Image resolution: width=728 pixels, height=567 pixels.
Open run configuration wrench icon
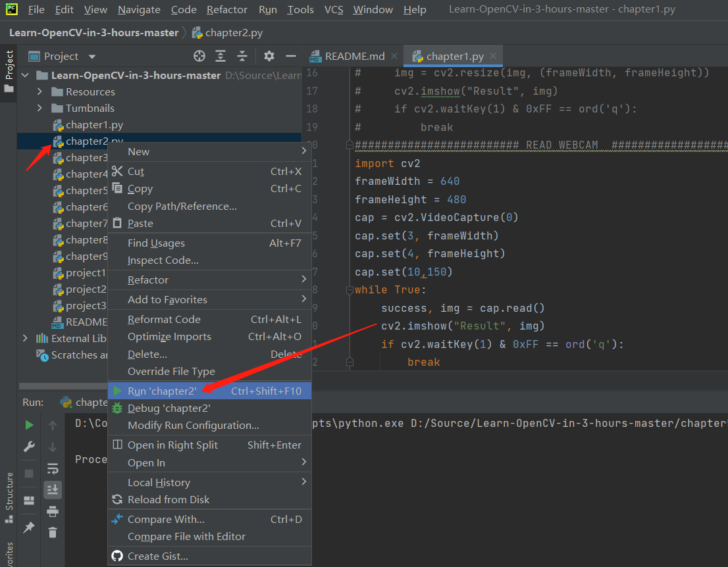click(29, 447)
